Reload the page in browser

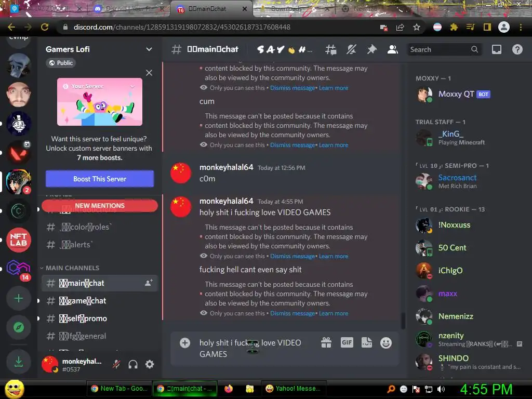coord(45,27)
